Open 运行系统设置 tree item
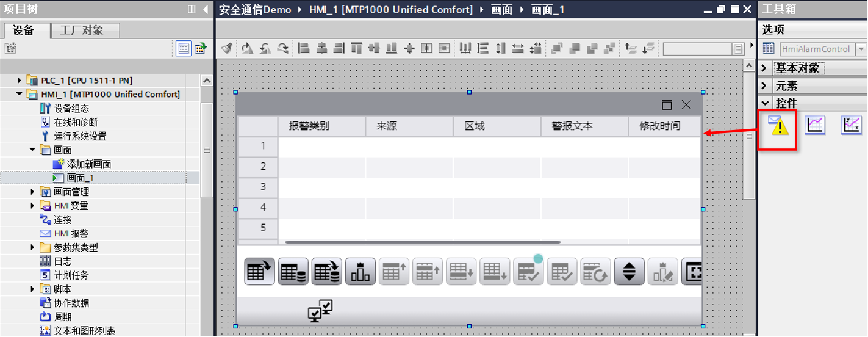The image size is (868, 337). pos(80,136)
